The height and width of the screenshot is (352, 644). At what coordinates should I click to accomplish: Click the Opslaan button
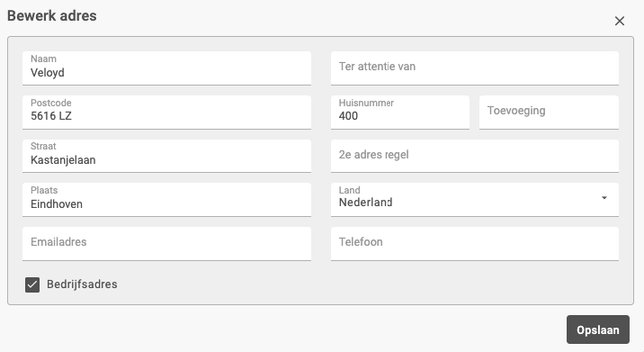[597, 329]
